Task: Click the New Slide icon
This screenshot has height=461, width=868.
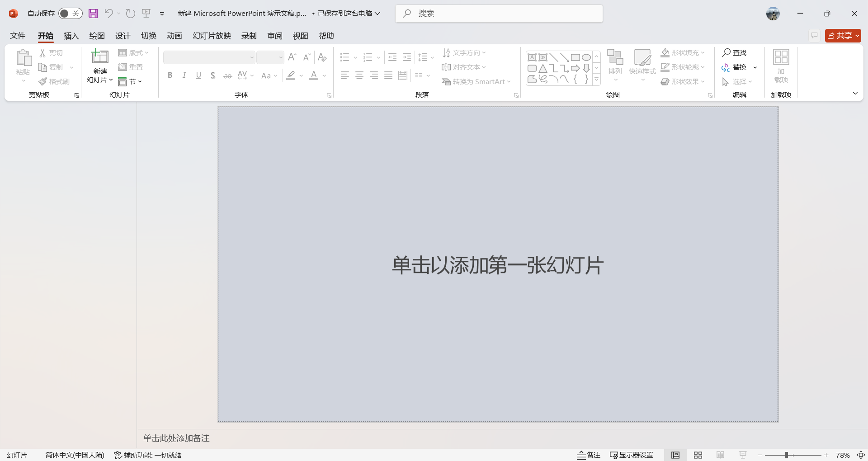Action: point(100,57)
